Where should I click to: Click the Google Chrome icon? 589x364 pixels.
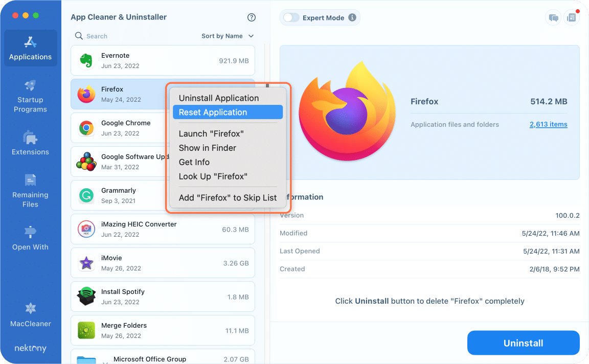(x=86, y=128)
